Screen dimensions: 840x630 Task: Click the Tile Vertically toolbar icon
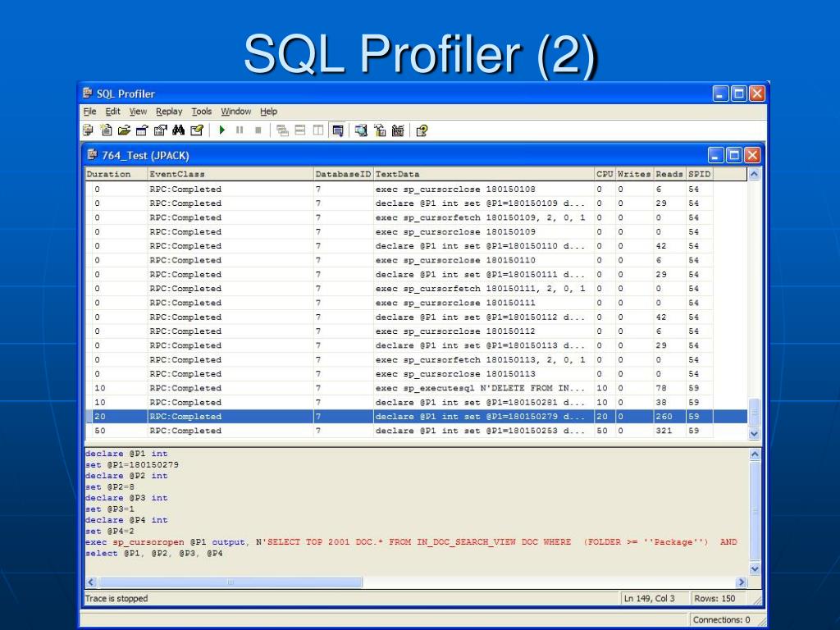318,130
